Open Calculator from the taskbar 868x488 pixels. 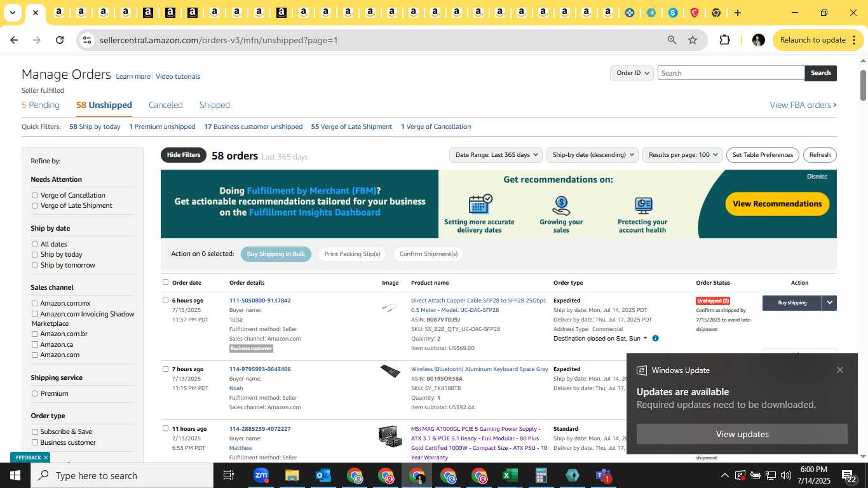pos(541,475)
